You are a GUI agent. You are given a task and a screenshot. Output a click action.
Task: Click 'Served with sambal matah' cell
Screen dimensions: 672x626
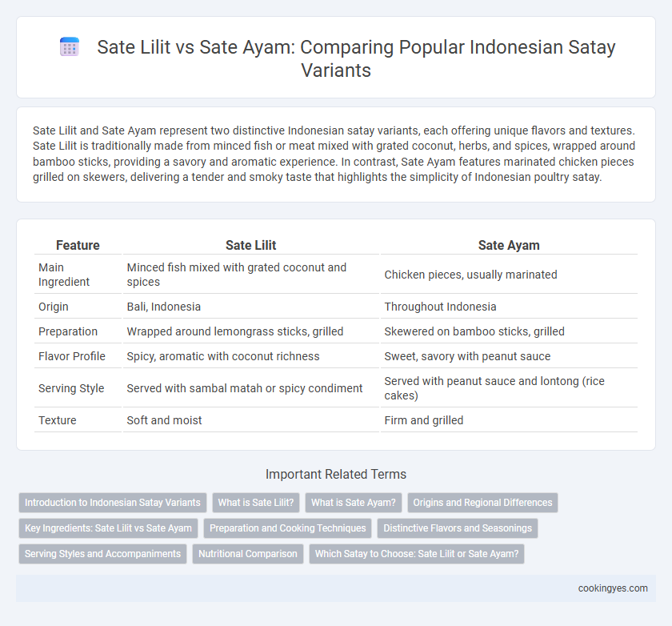click(x=250, y=388)
